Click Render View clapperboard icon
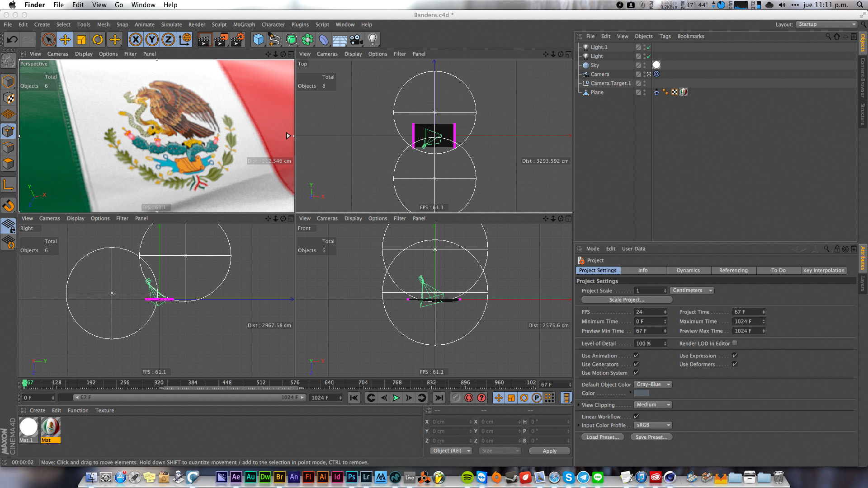Image resolution: width=868 pixels, height=488 pixels. click(x=204, y=40)
